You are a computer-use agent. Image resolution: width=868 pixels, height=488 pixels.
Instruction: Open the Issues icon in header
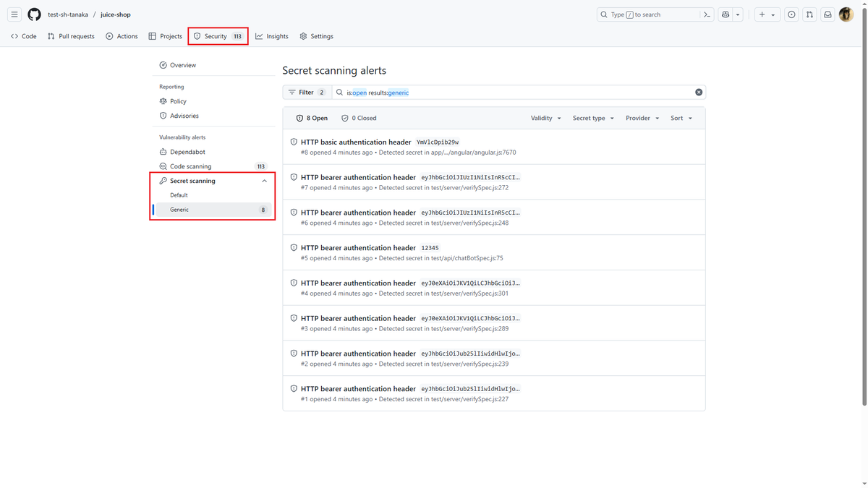tap(791, 14)
